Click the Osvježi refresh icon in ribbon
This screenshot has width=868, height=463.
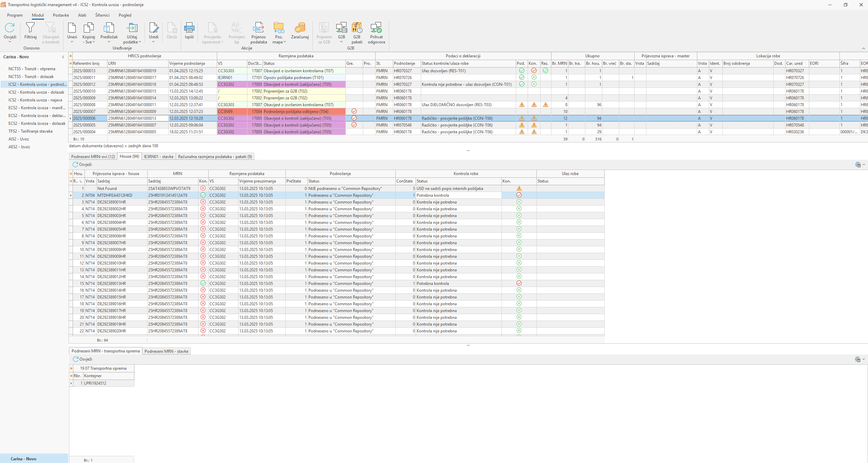[x=10, y=28]
